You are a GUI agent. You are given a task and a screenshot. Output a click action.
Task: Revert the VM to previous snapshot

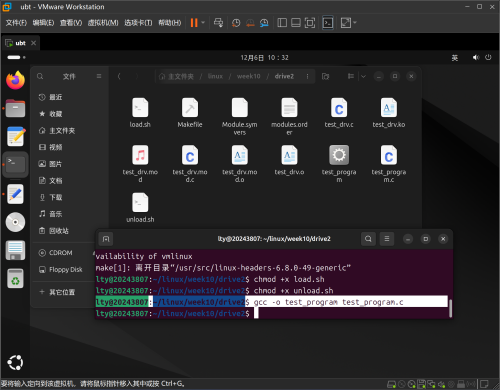coord(250,23)
